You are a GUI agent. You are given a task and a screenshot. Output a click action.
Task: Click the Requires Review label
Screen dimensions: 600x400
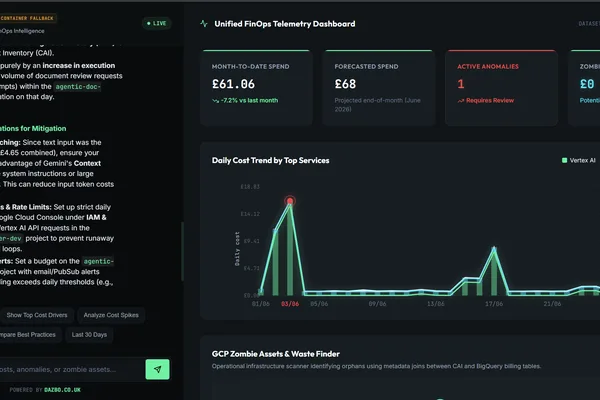click(x=490, y=101)
